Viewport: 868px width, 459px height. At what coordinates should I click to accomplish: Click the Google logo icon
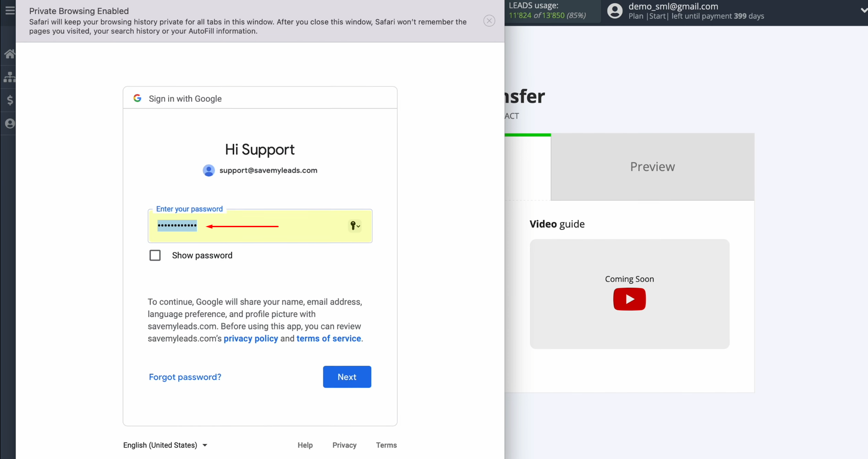[x=137, y=98]
